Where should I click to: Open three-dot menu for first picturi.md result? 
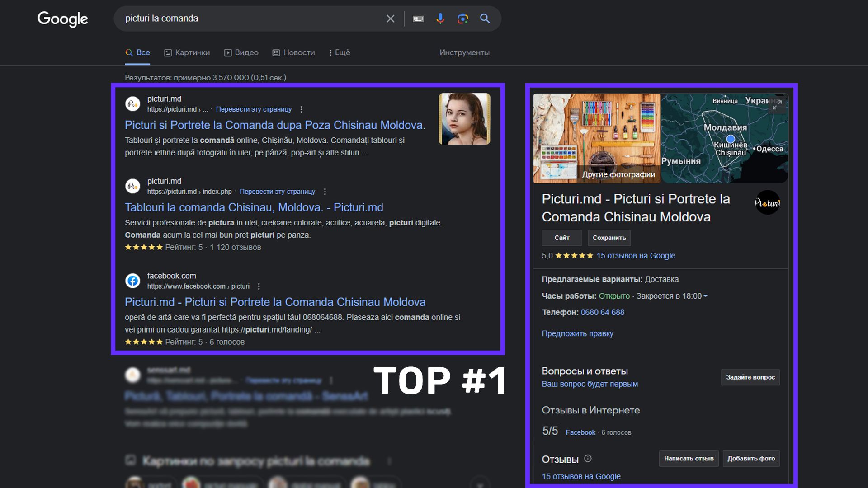pos(302,109)
